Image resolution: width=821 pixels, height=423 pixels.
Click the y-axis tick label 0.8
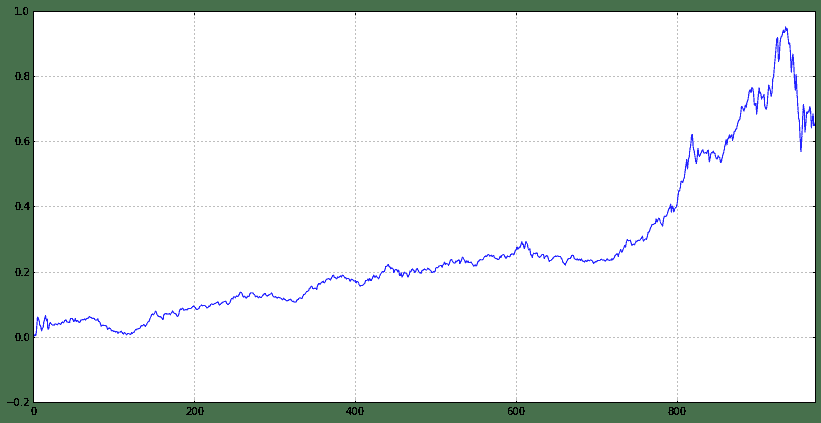click(x=20, y=77)
